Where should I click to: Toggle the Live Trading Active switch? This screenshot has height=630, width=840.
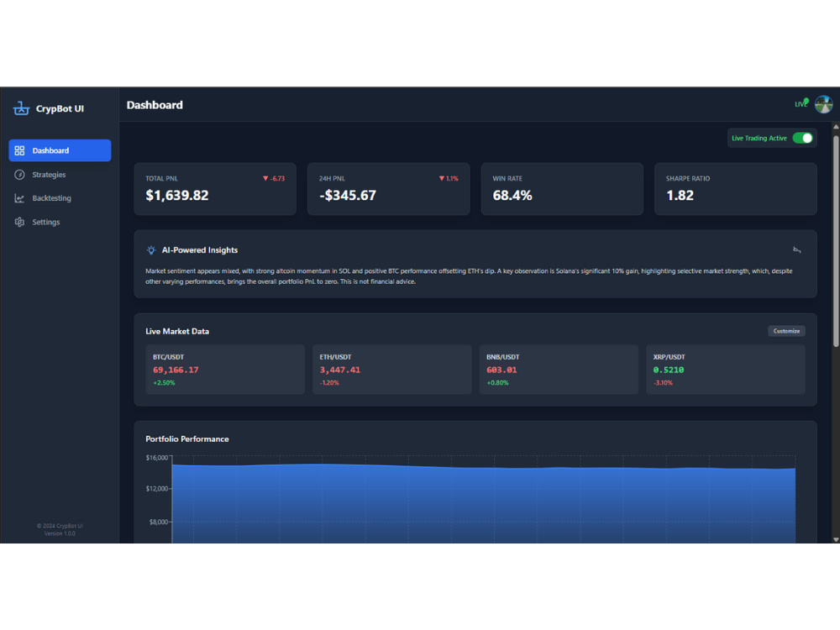tap(802, 139)
